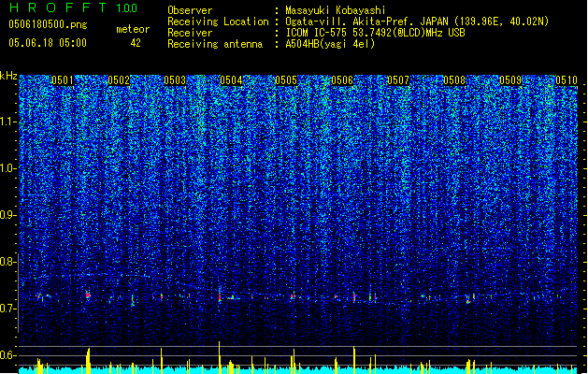Click the 0.6 kHz axis label

coord(7,355)
